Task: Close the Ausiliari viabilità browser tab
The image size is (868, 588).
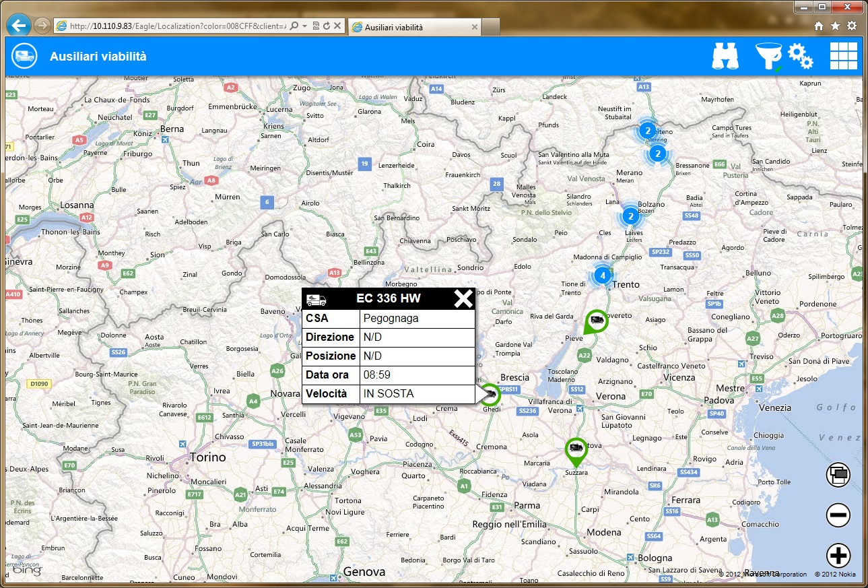Action: click(474, 27)
